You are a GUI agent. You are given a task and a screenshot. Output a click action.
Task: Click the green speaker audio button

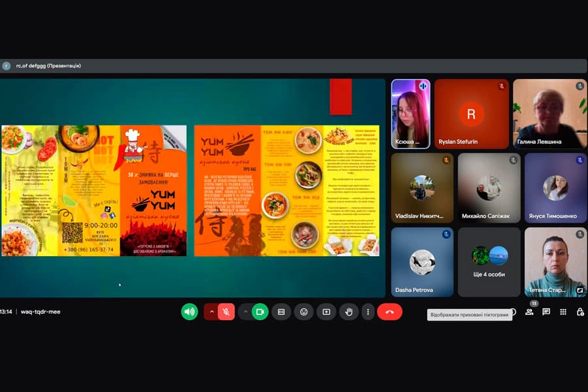pos(189,312)
